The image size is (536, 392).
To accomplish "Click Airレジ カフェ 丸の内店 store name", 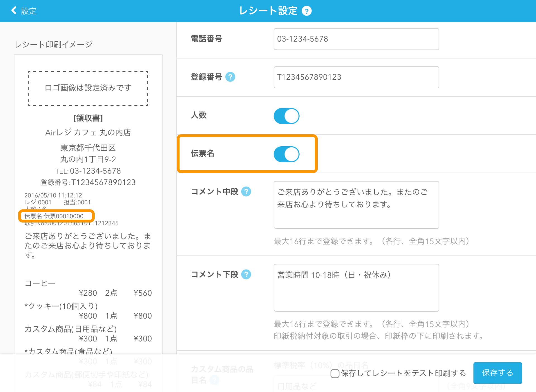I will tap(88, 132).
